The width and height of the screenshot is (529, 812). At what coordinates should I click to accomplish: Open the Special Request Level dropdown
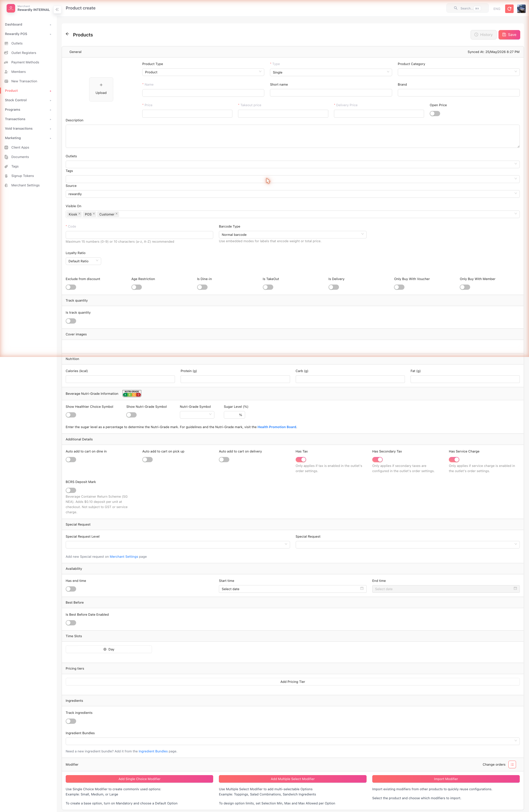point(178,544)
